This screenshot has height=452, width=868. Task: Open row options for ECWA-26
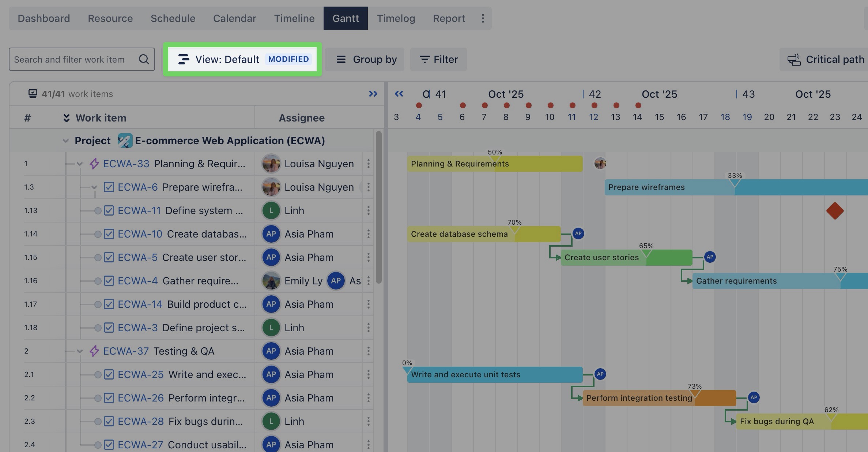point(368,398)
